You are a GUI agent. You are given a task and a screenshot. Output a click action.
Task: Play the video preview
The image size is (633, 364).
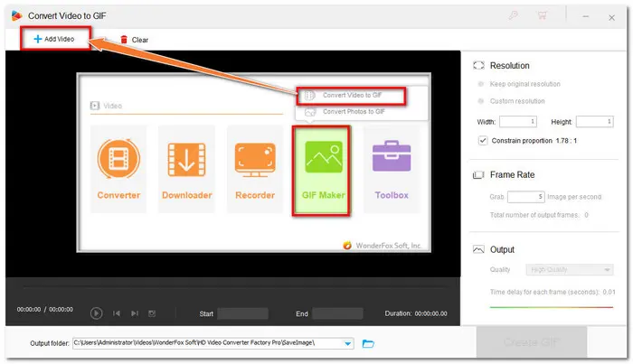[96, 313]
